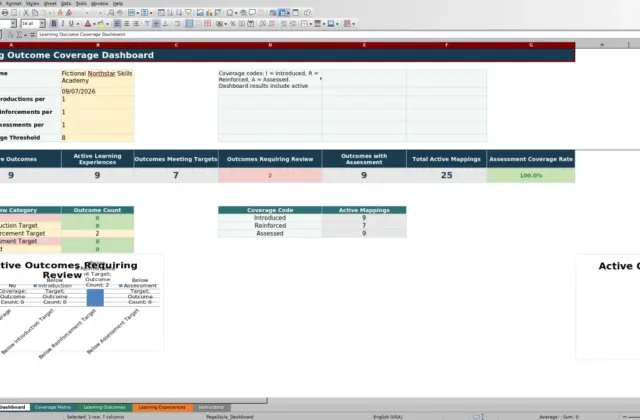The height and width of the screenshot is (420, 640).
Task: Open the Insert Row dropdown arrow
Action: (x=138, y=13)
